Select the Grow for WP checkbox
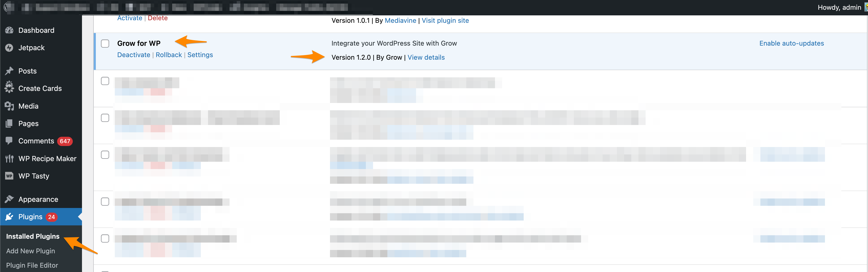This screenshot has width=868, height=272. pos(105,44)
